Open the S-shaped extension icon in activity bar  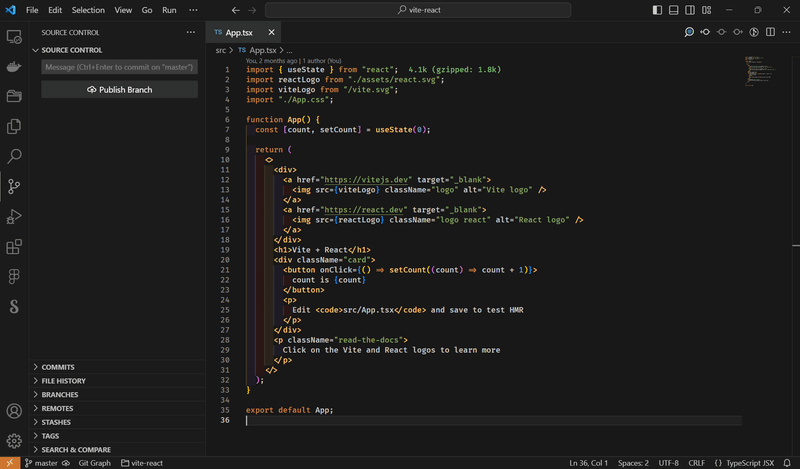[x=14, y=306]
